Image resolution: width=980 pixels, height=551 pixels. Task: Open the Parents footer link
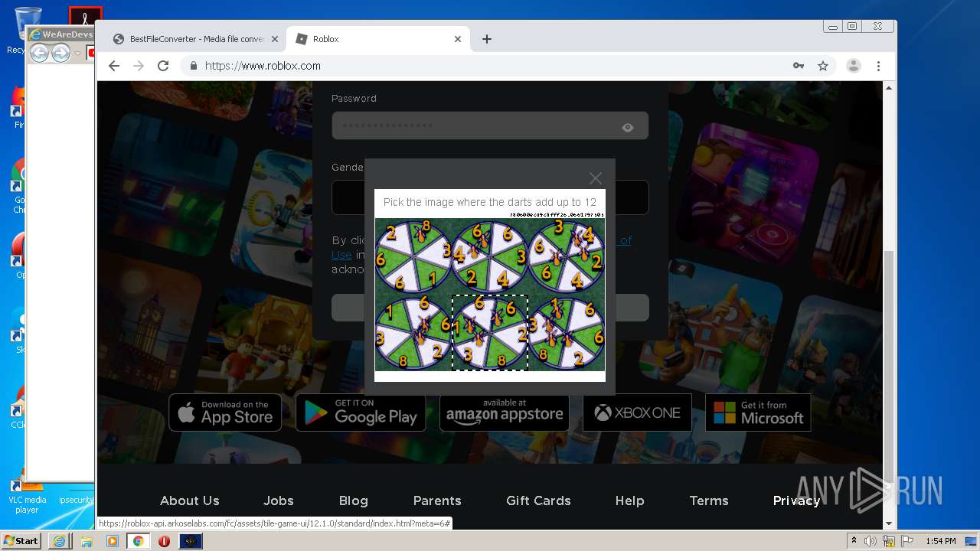click(x=437, y=500)
